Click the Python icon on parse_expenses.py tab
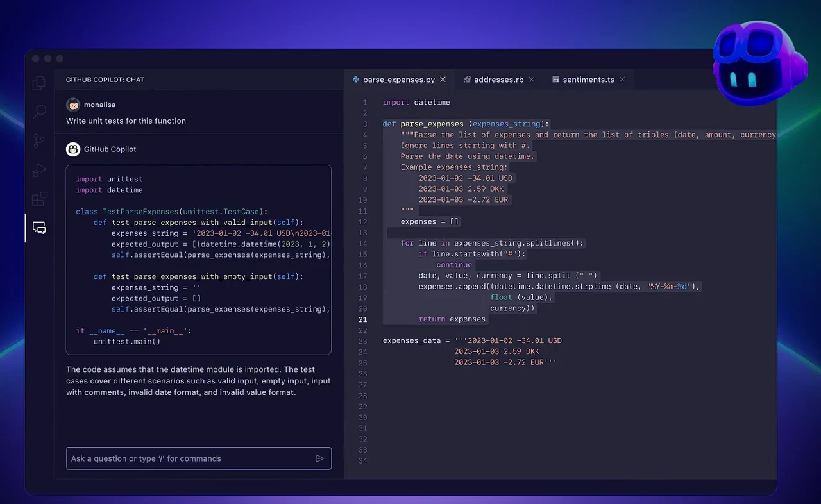The height and width of the screenshot is (504, 821). coord(357,80)
